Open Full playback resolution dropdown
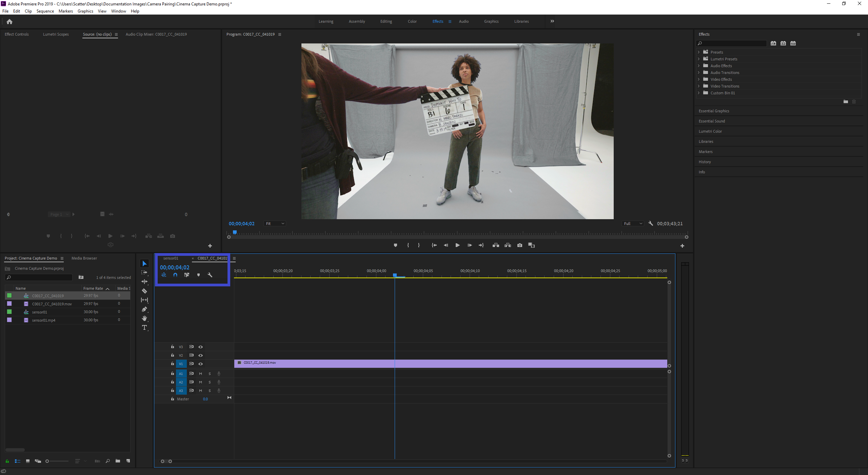 (x=633, y=224)
